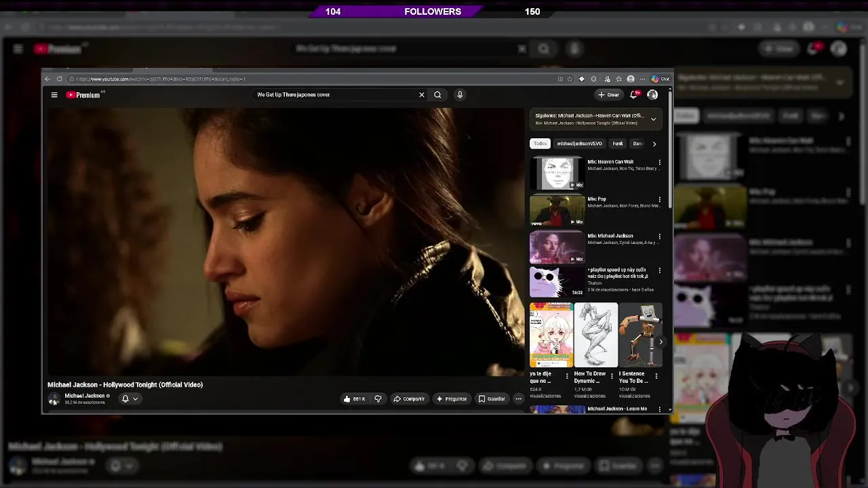868x488 pixels.
Task: Bookmark the page with the star icon
Action: point(570,79)
